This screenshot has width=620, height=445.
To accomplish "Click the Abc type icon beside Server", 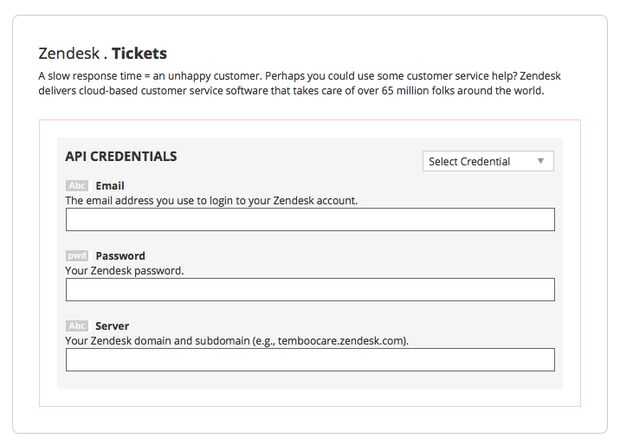I will click(x=77, y=326).
